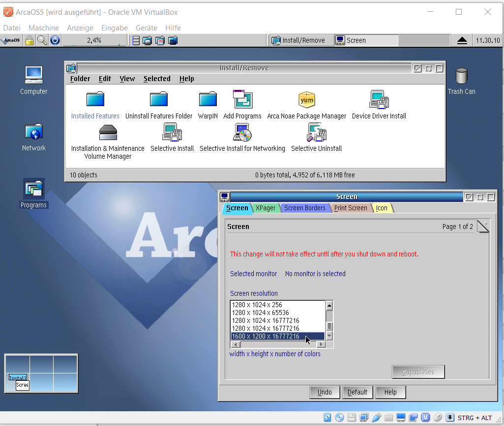
Task: Switch to the Screen Borders tab
Action: click(305, 208)
